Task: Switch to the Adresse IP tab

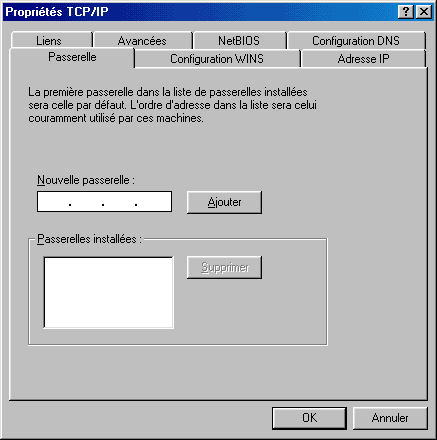Action: (363, 59)
